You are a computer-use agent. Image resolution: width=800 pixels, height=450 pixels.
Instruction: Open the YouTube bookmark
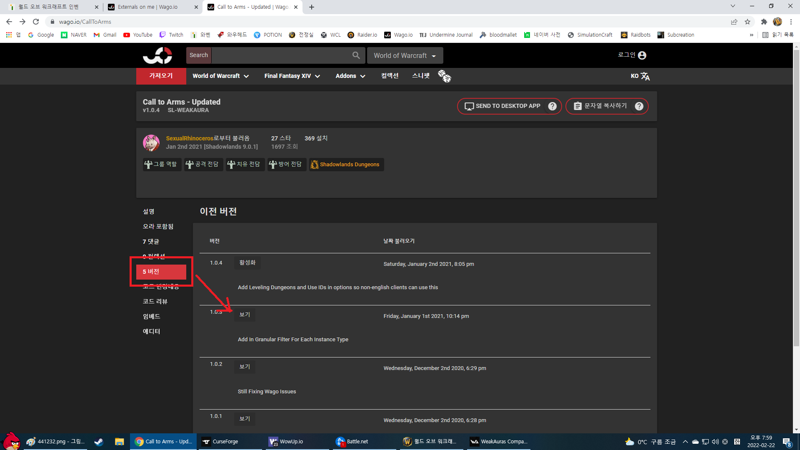pos(137,35)
